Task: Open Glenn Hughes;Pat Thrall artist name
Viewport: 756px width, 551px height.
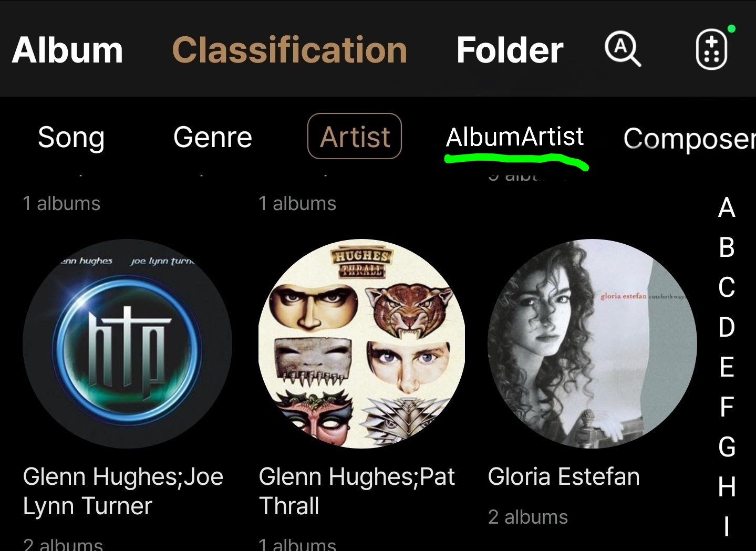Action: pyautogui.click(x=356, y=491)
